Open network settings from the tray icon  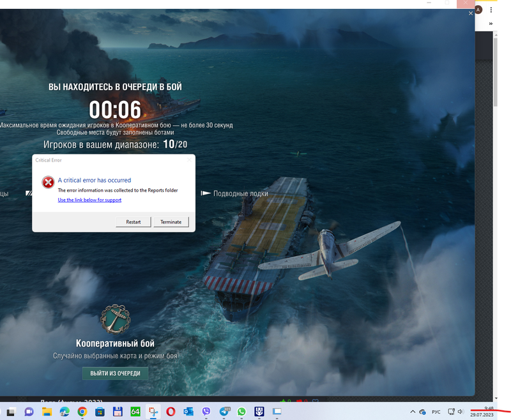click(452, 412)
